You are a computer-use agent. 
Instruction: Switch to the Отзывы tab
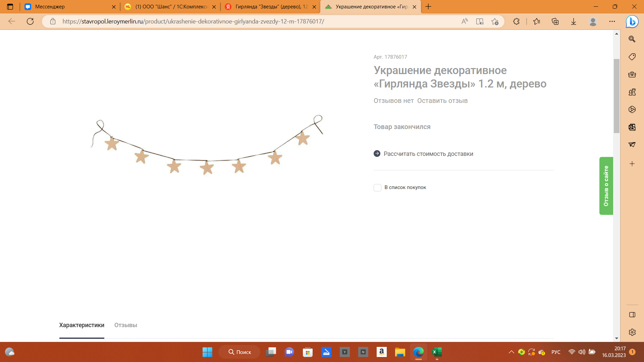[x=125, y=325]
